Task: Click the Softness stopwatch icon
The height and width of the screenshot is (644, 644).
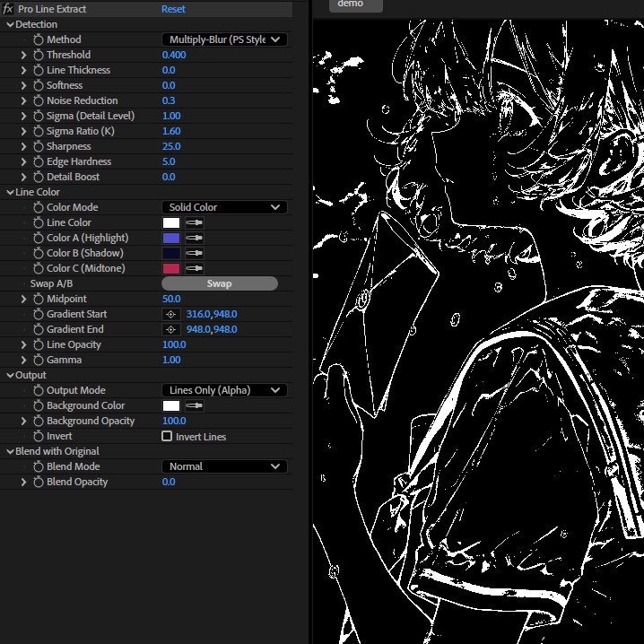Action: (39, 85)
